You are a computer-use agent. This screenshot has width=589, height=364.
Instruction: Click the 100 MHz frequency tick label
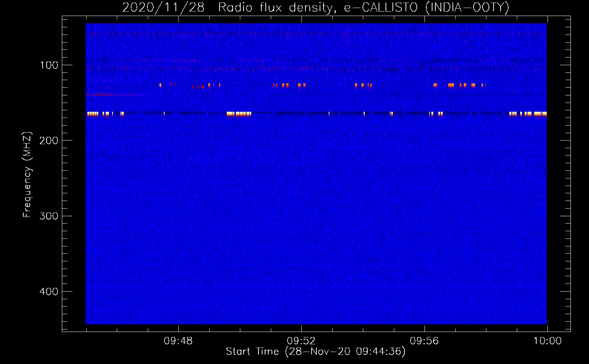pos(49,65)
